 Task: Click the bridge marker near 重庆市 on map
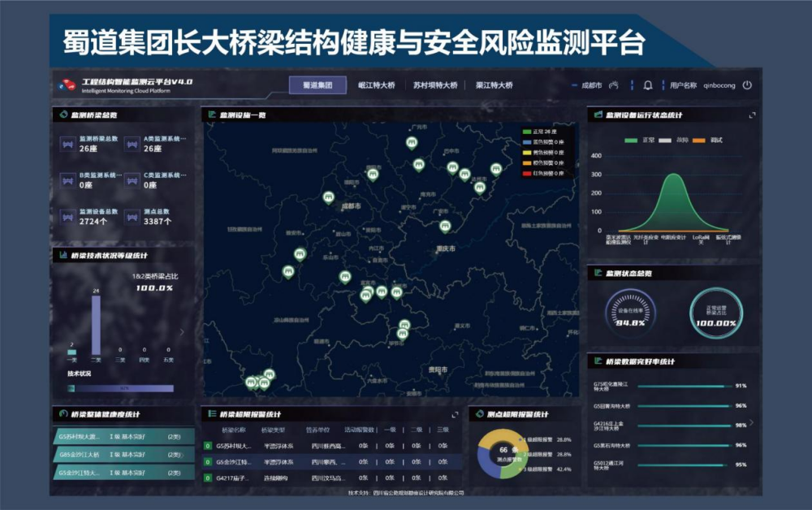pos(445,227)
